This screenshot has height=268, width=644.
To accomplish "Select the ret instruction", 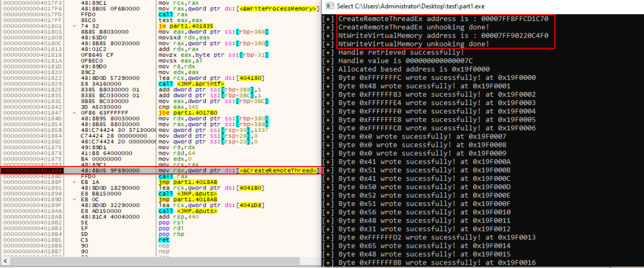I will click(163, 239).
